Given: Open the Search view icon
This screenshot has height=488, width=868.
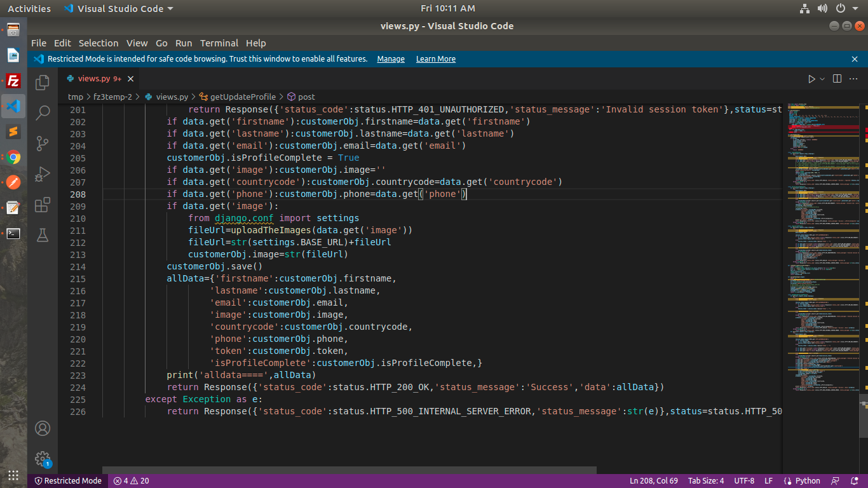Looking at the screenshot, I should click(43, 113).
